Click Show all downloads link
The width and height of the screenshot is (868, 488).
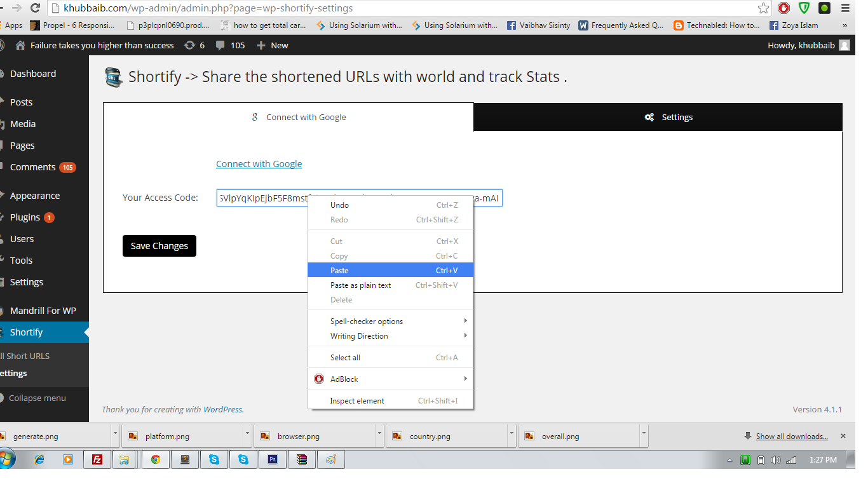(792, 437)
